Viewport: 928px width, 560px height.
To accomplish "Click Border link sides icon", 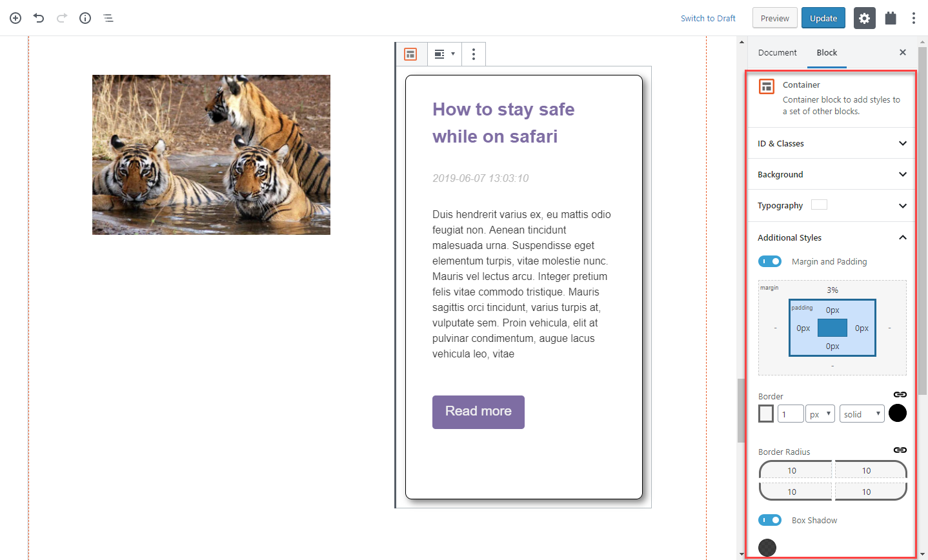I will pyautogui.click(x=900, y=395).
